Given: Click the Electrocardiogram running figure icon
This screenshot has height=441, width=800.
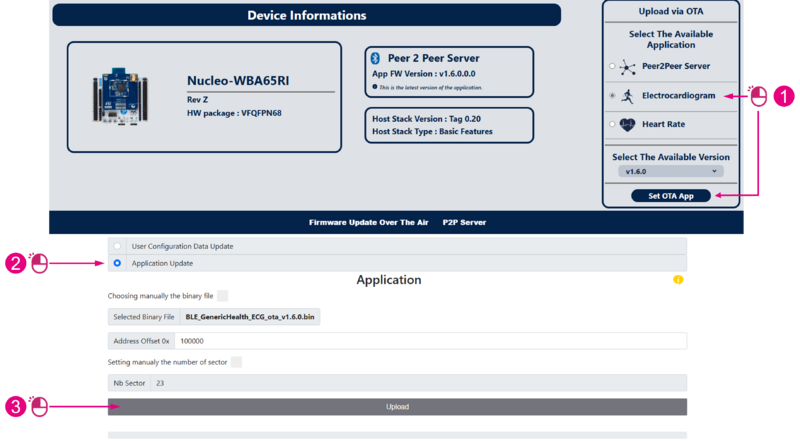Looking at the screenshot, I should 628,96.
